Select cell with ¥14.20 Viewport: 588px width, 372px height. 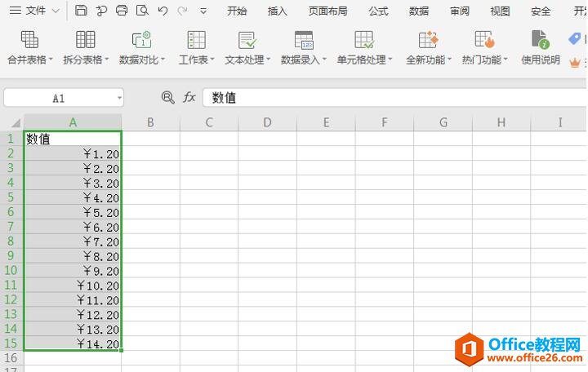[x=73, y=343]
